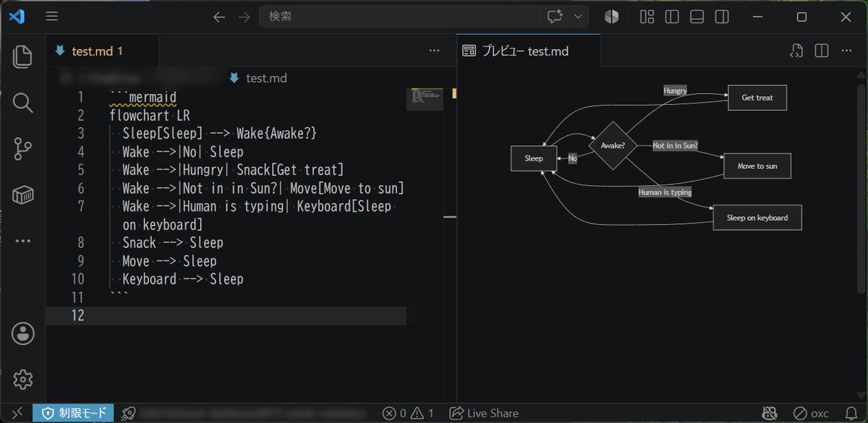The width and height of the screenshot is (868, 423).
Task: Click the ```mermaid code line
Action: 143,97
